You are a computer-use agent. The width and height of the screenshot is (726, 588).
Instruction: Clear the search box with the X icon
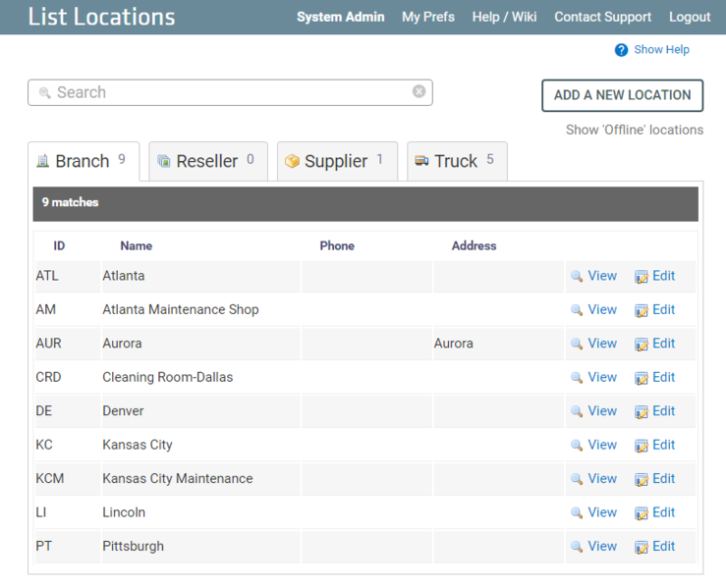(419, 91)
